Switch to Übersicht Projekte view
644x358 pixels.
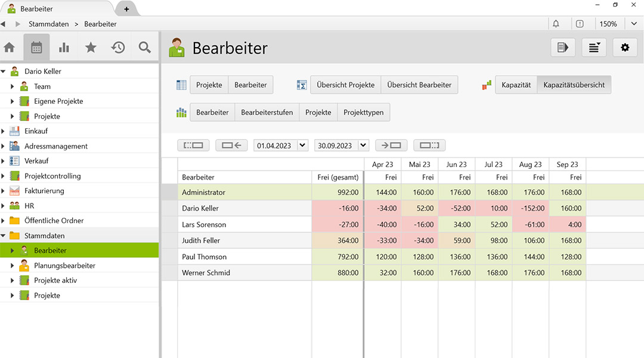coord(345,85)
